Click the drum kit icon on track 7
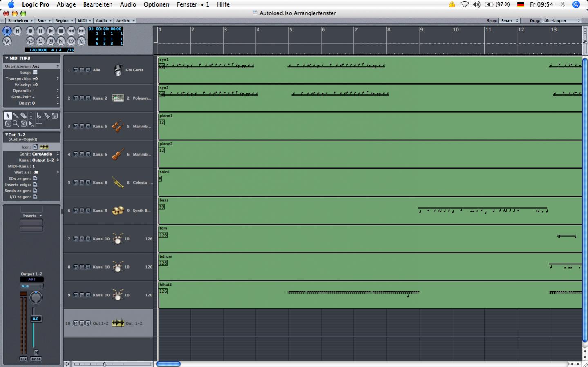The image size is (588, 367). (x=118, y=239)
